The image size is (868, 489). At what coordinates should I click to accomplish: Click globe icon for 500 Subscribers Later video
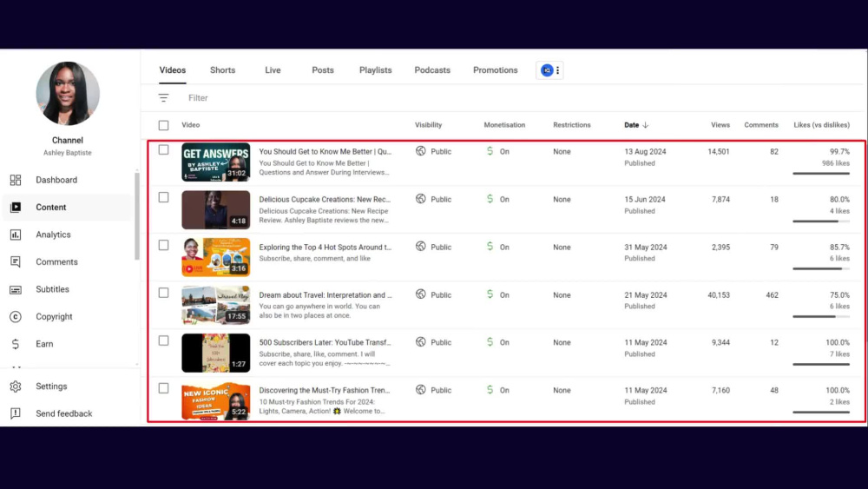421,342
